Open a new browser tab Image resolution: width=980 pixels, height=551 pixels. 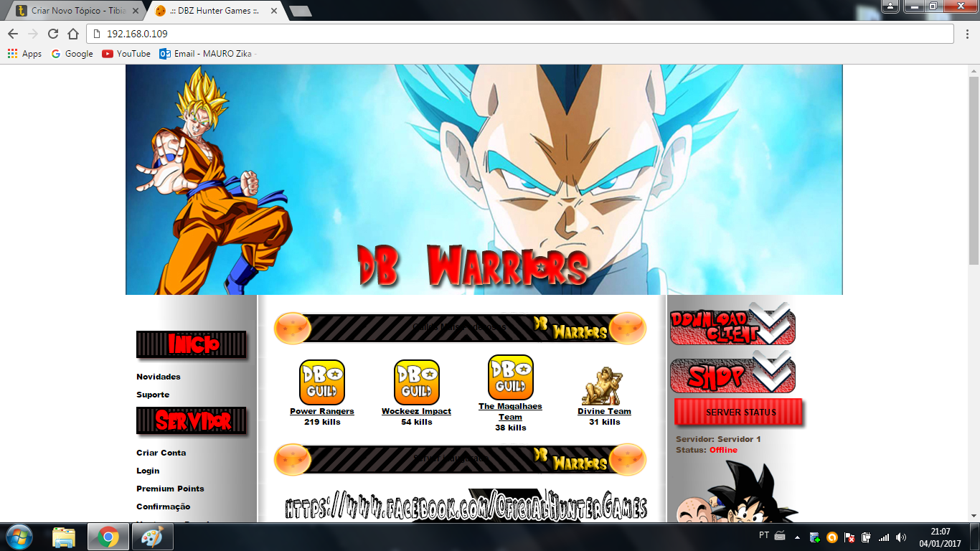[300, 11]
